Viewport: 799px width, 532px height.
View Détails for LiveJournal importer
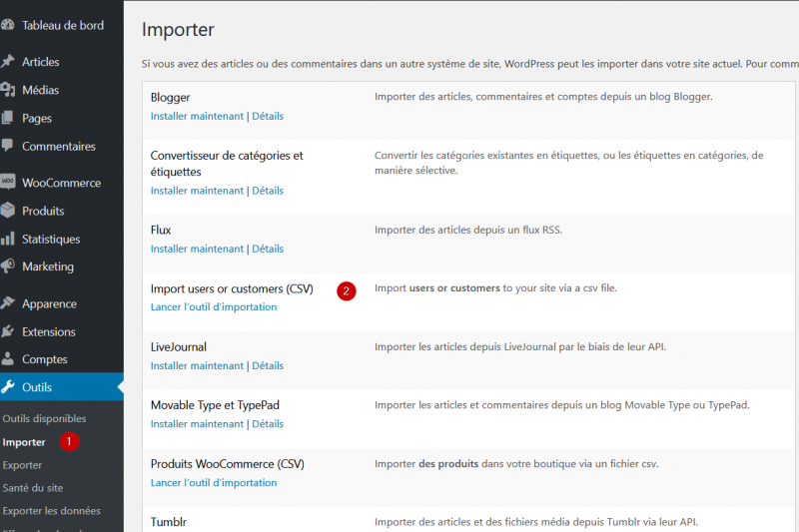268,365
